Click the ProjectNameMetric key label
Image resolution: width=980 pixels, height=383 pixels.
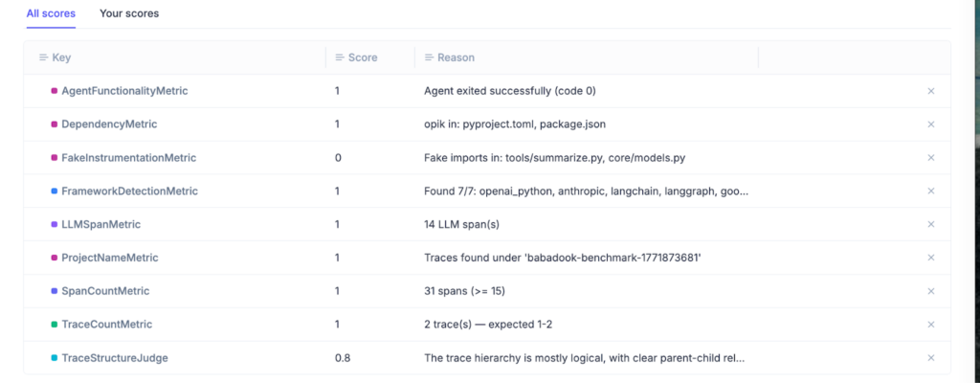click(110, 258)
